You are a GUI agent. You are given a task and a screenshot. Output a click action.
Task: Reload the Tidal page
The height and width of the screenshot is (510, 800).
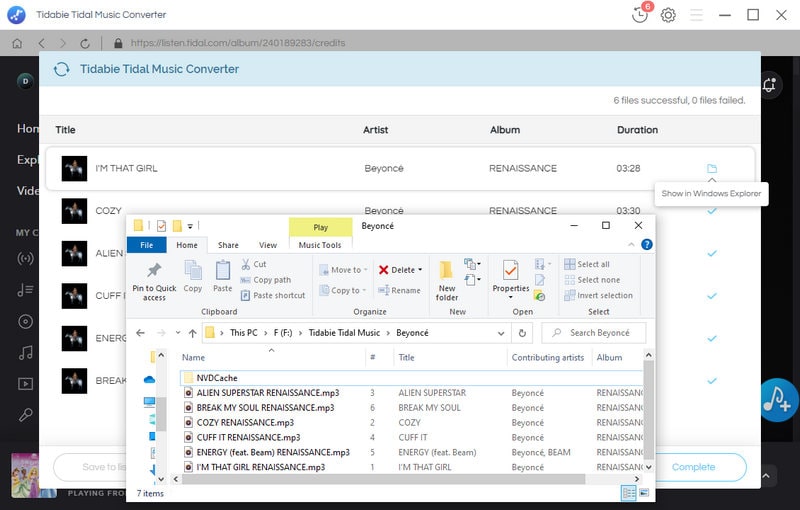pyautogui.click(x=85, y=43)
